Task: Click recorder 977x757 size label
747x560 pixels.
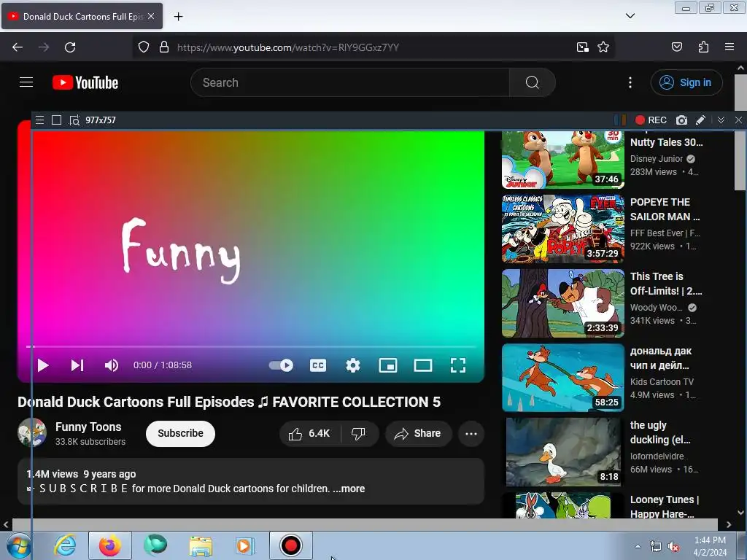Action: [x=101, y=120]
